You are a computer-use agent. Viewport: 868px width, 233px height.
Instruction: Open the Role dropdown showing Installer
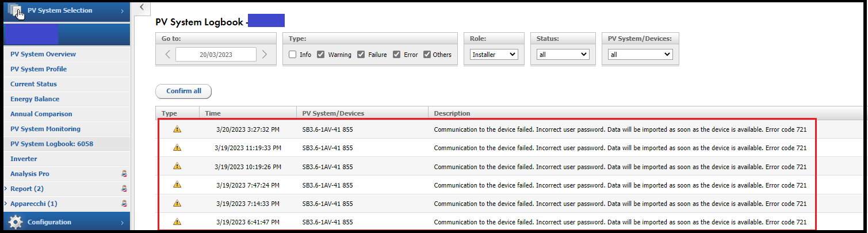pyautogui.click(x=494, y=55)
